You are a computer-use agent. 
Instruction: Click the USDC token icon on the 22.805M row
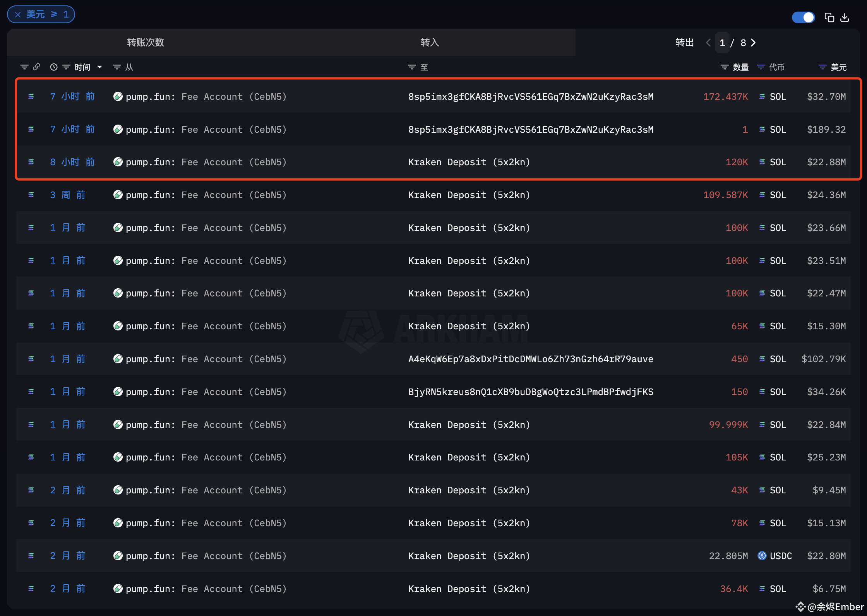pyautogui.click(x=762, y=556)
